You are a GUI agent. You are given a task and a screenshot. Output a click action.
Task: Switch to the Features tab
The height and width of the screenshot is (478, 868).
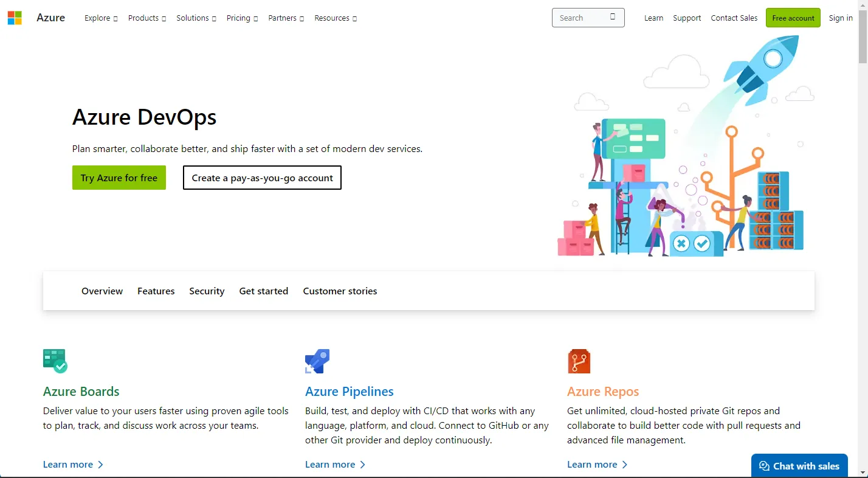pos(156,291)
